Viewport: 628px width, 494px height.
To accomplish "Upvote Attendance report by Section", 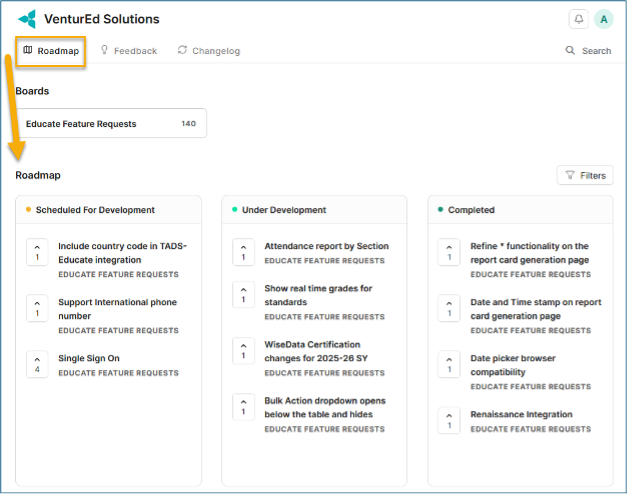I will pyautogui.click(x=244, y=252).
